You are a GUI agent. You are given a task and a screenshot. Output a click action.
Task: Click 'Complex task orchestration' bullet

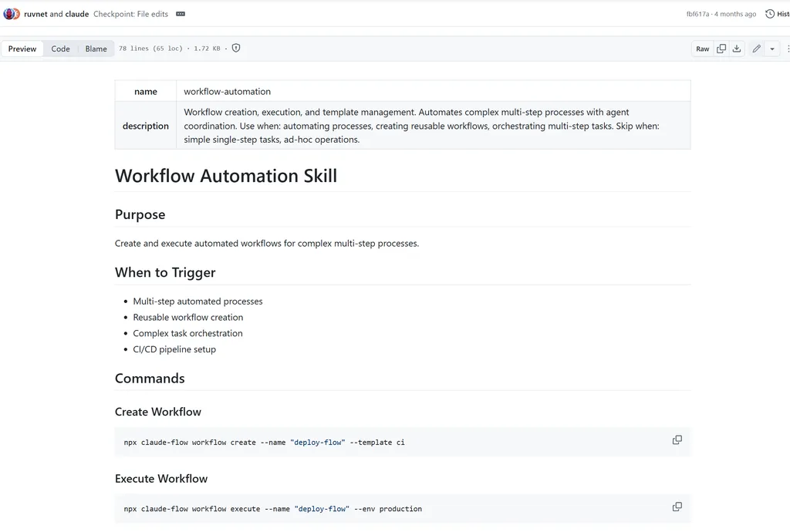pos(187,333)
